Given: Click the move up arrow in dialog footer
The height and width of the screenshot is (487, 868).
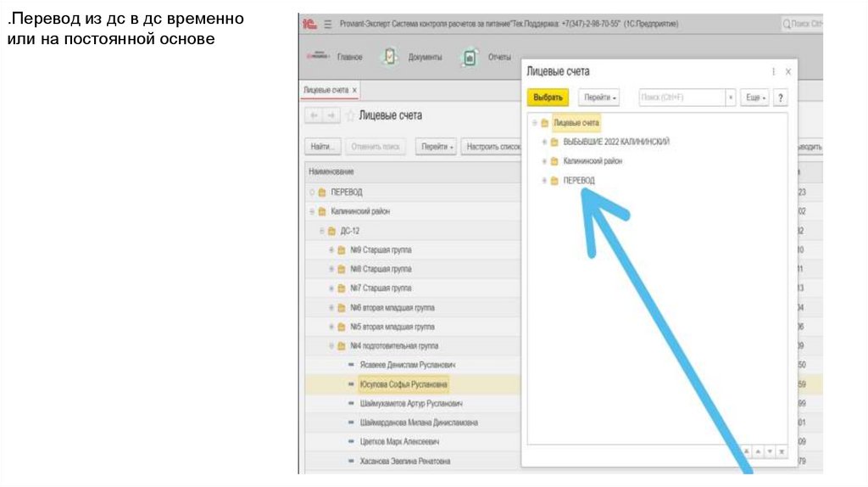Looking at the screenshot, I should click(x=758, y=451).
